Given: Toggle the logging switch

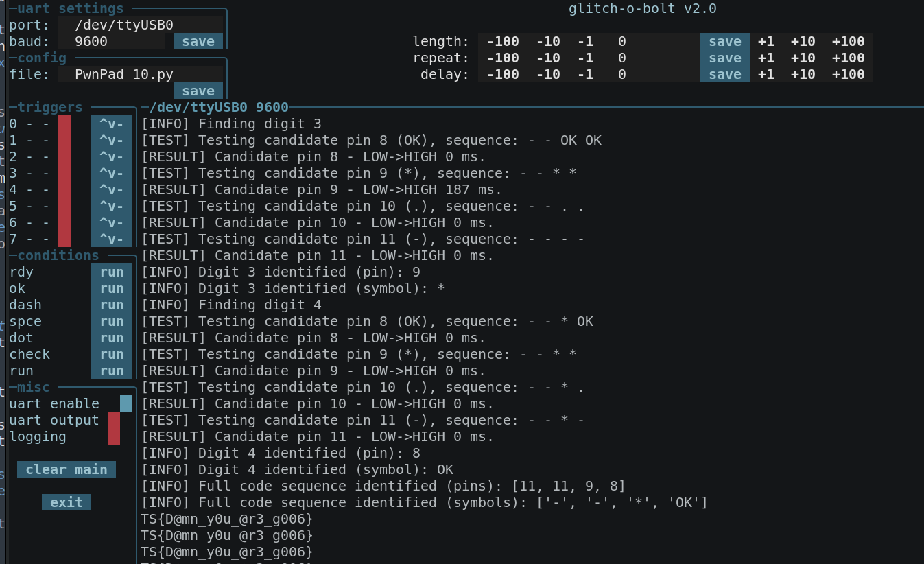Looking at the screenshot, I should click(x=114, y=436).
